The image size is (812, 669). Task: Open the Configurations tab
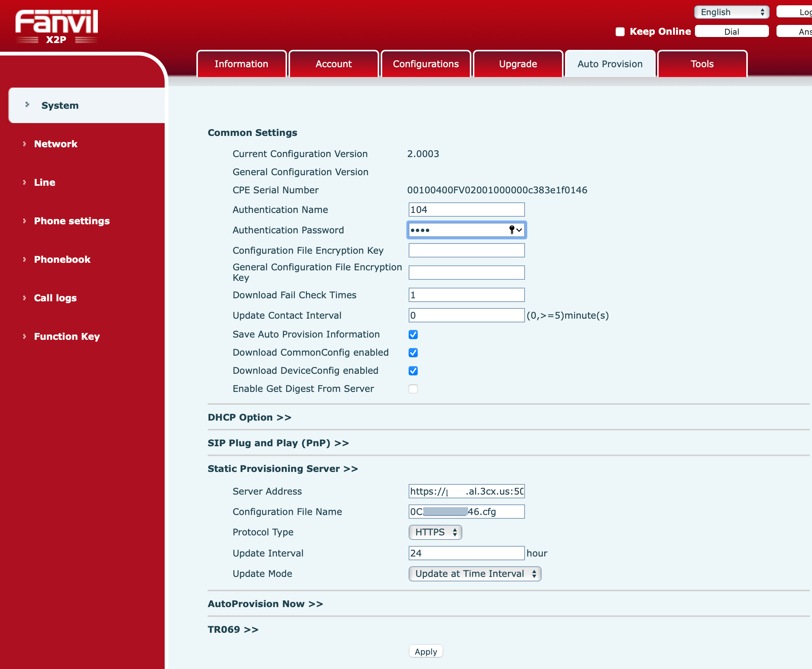click(x=426, y=64)
